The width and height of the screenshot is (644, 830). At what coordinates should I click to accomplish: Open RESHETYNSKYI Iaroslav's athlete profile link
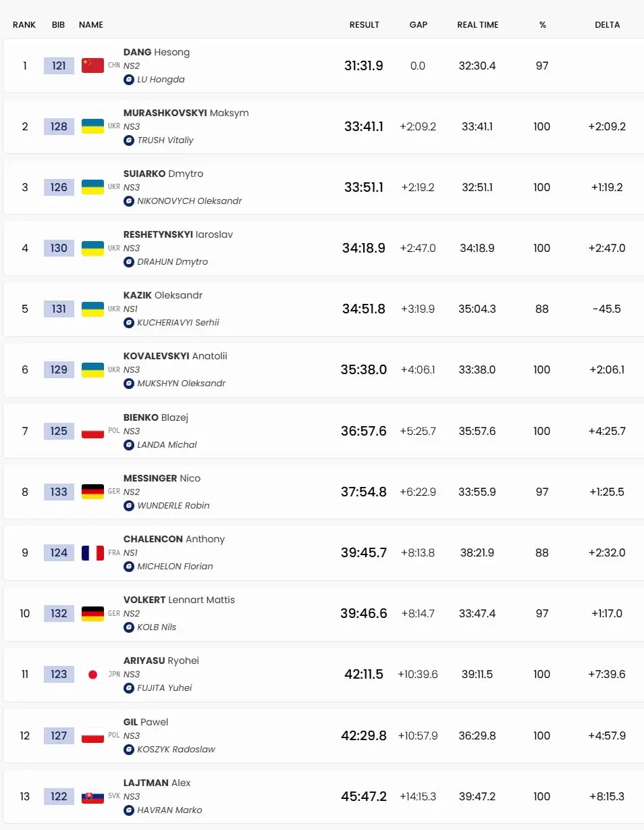point(178,234)
